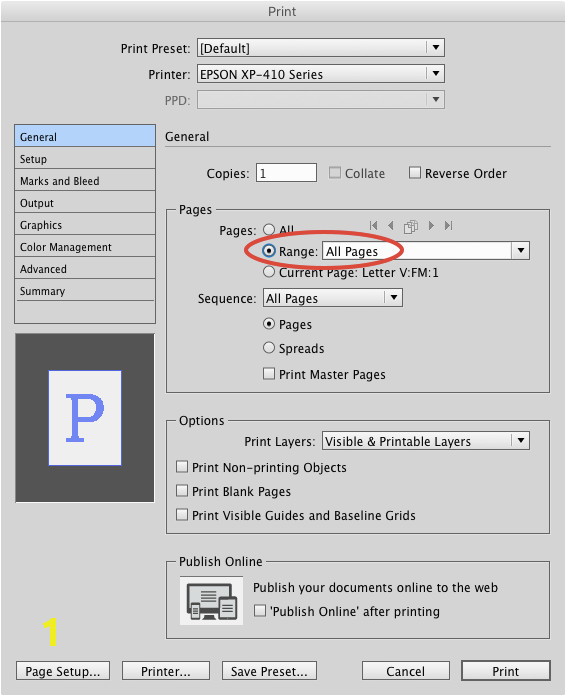Go to first page navigation arrow

coord(373,225)
